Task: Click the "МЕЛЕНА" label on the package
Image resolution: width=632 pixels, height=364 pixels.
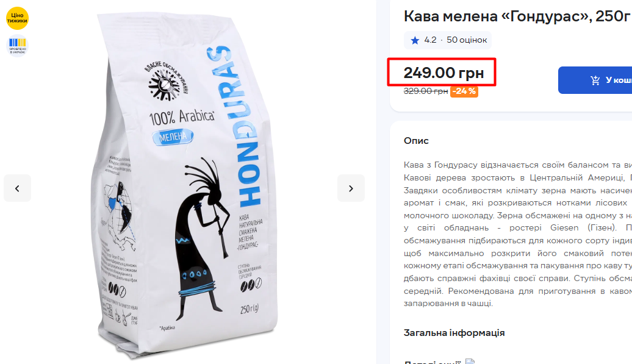Action: click(x=173, y=137)
